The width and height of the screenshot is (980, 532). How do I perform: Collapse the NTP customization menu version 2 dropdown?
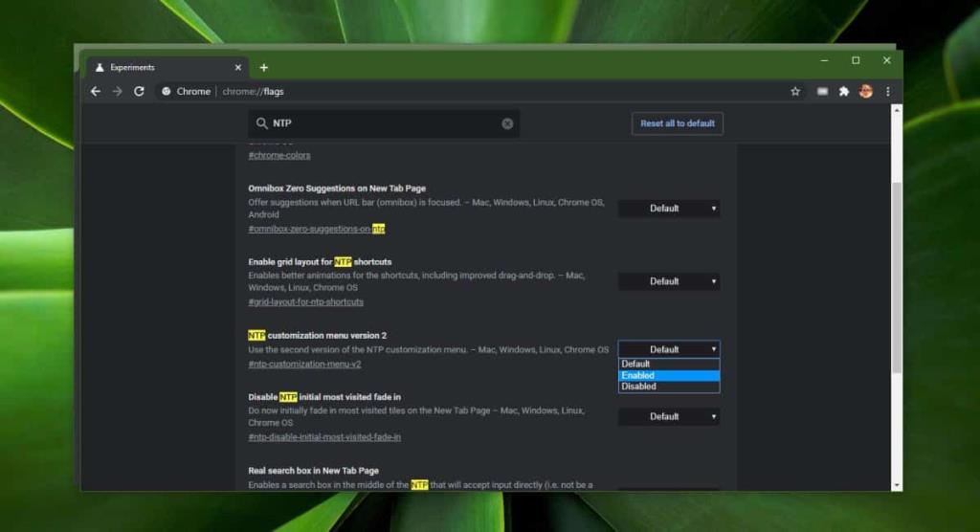coord(669,349)
